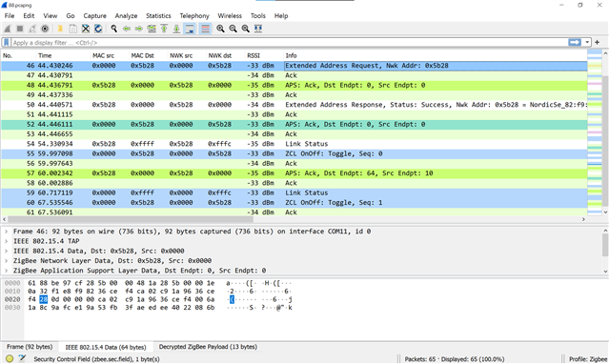Open the Edit menu
609x364 pixels.
(29, 16)
